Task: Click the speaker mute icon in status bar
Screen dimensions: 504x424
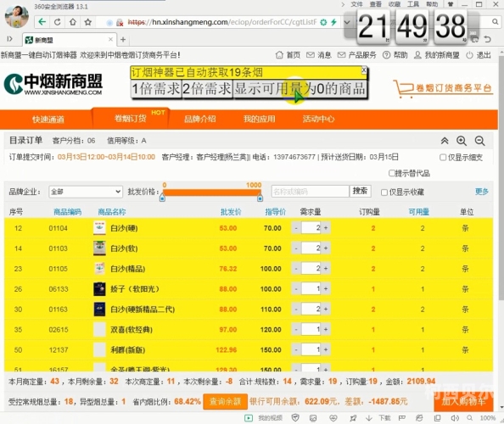Action: pos(455,418)
